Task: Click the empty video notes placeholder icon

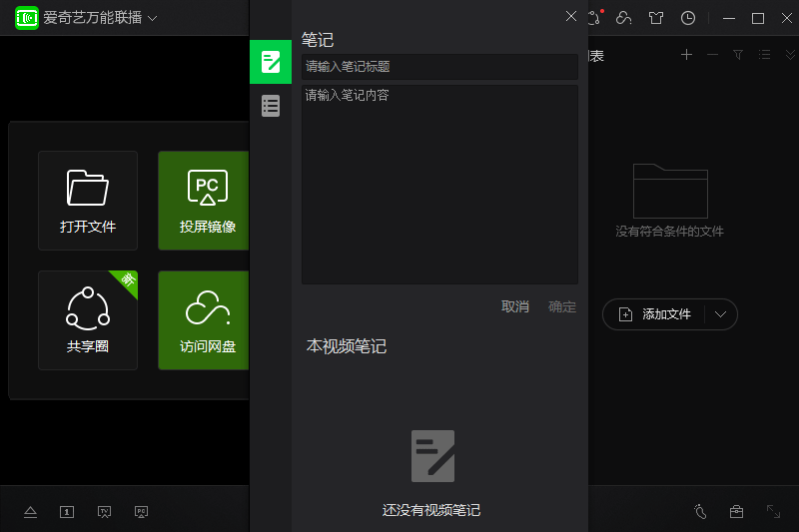Action: (432, 456)
